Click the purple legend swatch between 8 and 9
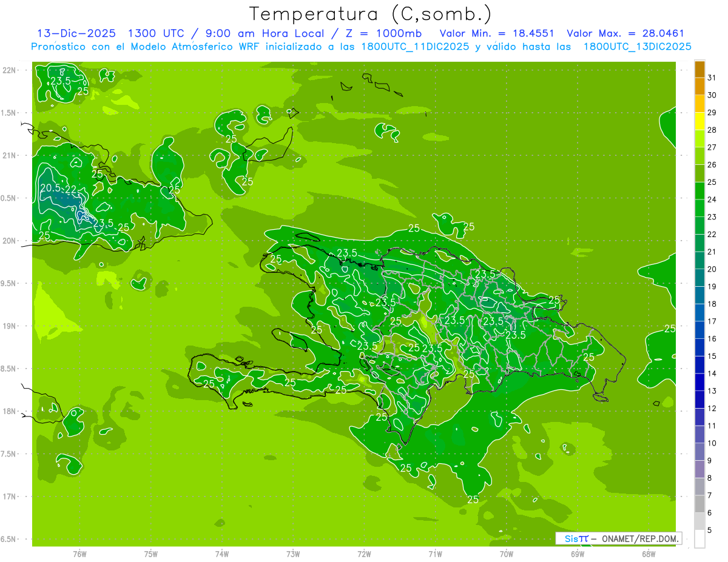The height and width of the screenshot is (562, 728). (699, 469)
